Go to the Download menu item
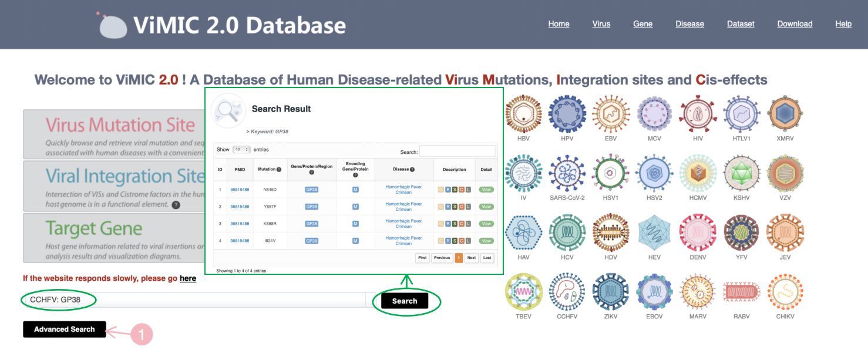This screenshot has width=868, height=363. [795, 24]
